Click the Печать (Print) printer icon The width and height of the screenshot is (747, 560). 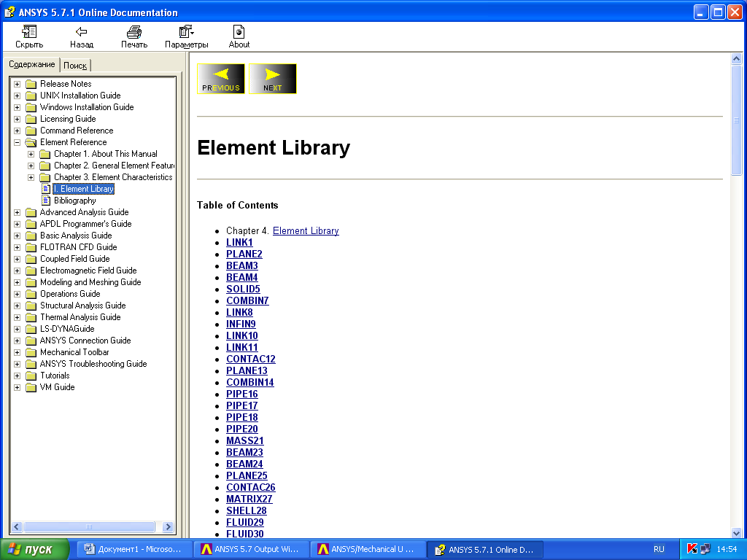click(134, 32)
